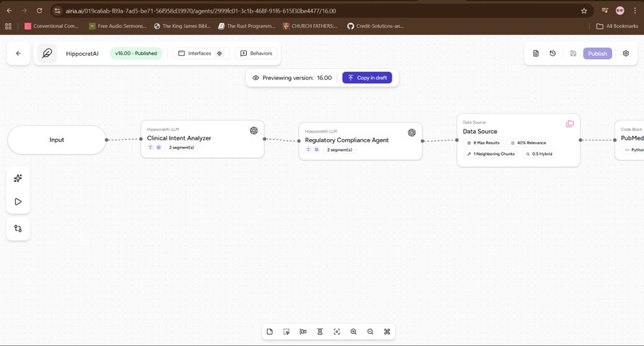Run the agent with the play icon
This screenshot has width=644, height=346.
pos(18,201)
